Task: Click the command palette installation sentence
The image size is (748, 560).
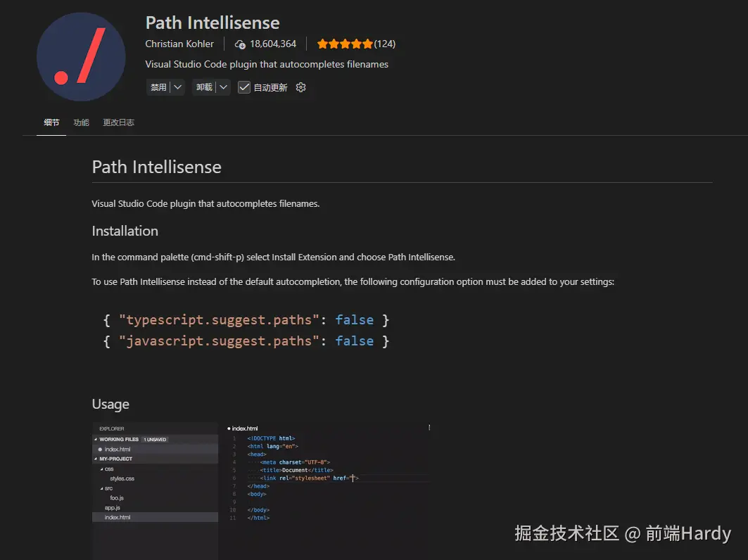Action: 273,257
